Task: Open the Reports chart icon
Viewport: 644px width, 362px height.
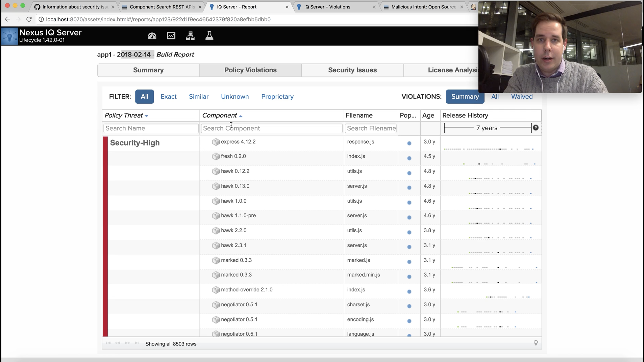Action: (x=171, y=36)
